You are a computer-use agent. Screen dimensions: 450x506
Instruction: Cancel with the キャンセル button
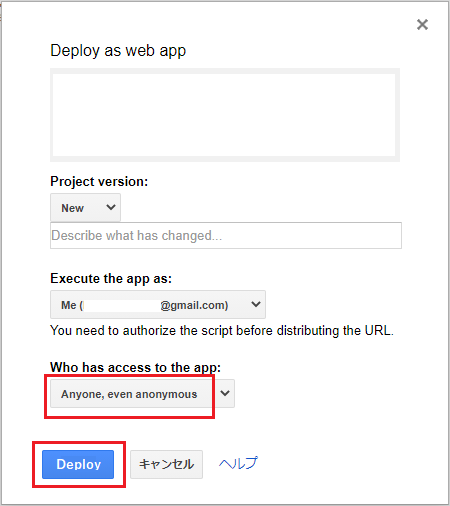point(166,464)
